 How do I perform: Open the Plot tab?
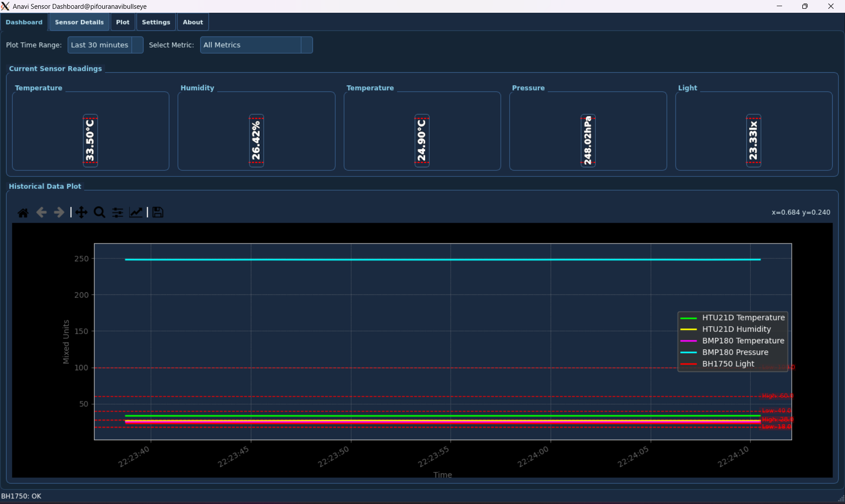tap(122, 22)
